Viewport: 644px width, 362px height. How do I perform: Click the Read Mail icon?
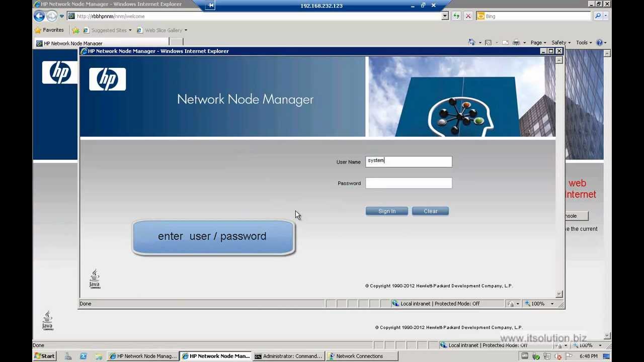coord(505,43)
